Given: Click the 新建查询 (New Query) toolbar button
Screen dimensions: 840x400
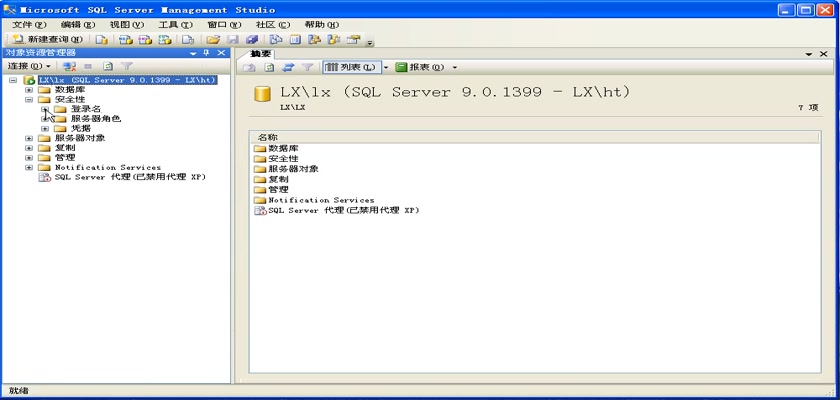Looking at the screenshot, I should pyautogui.click(x=47, y=40).
